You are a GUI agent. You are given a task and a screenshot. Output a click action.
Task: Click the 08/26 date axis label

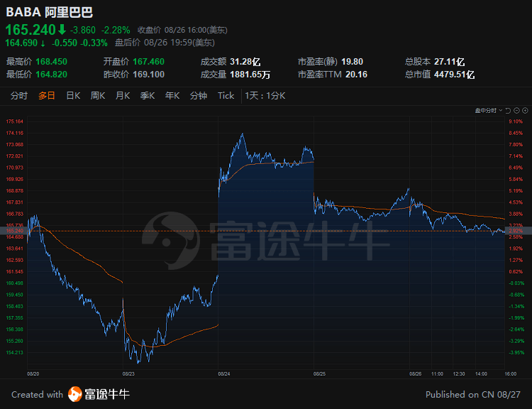[415, 373]
